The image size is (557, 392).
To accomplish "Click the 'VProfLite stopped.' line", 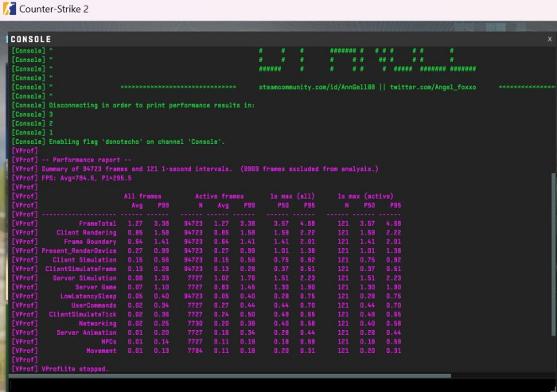I will [x=60, y=369].
